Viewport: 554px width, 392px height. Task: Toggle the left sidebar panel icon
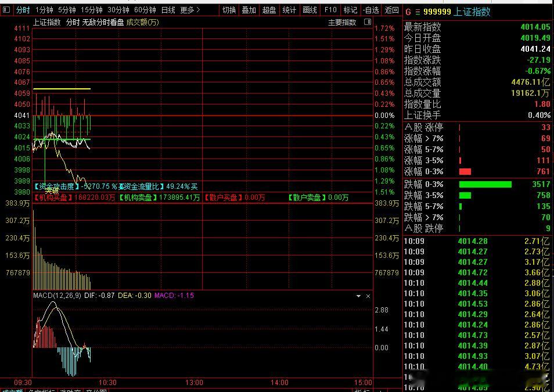(x=6, y=10)
